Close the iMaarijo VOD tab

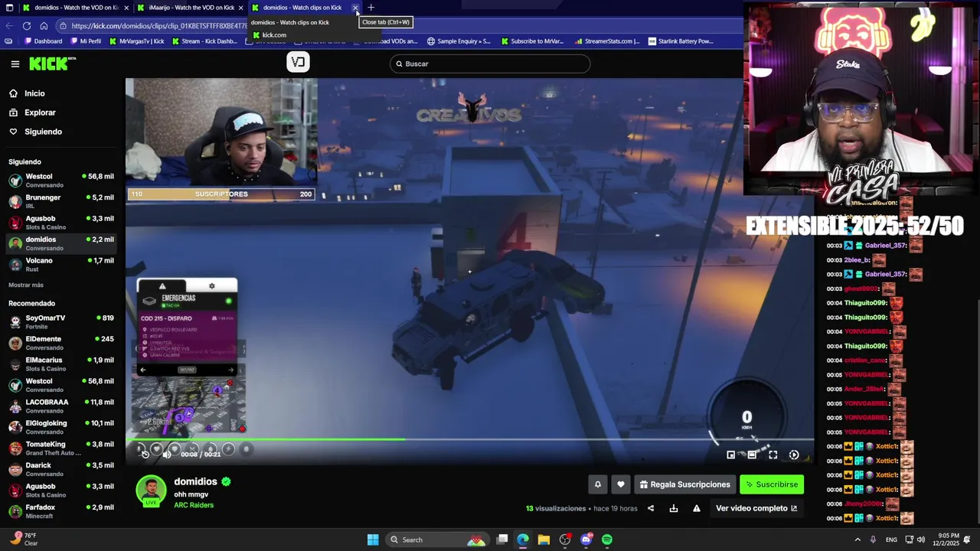point(240,8)
